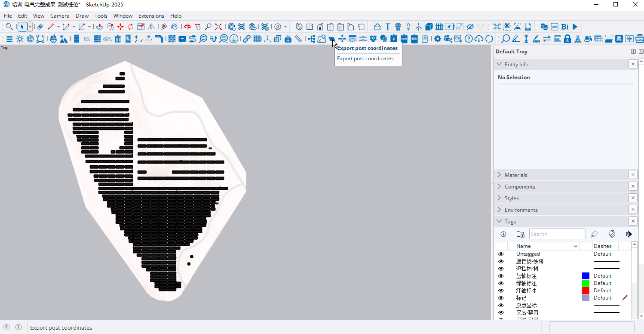This screenshot has width=644, height=334.
Task: Click the padlock icon with number 8
Action: tap(567, 39)
